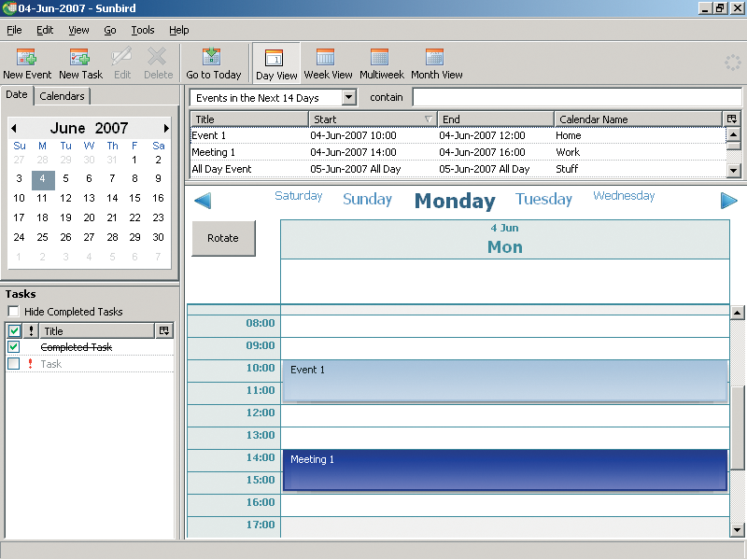Select the 16:00 time slot row
This screenshot has width=747, height=560.
[x=505, y=505]
